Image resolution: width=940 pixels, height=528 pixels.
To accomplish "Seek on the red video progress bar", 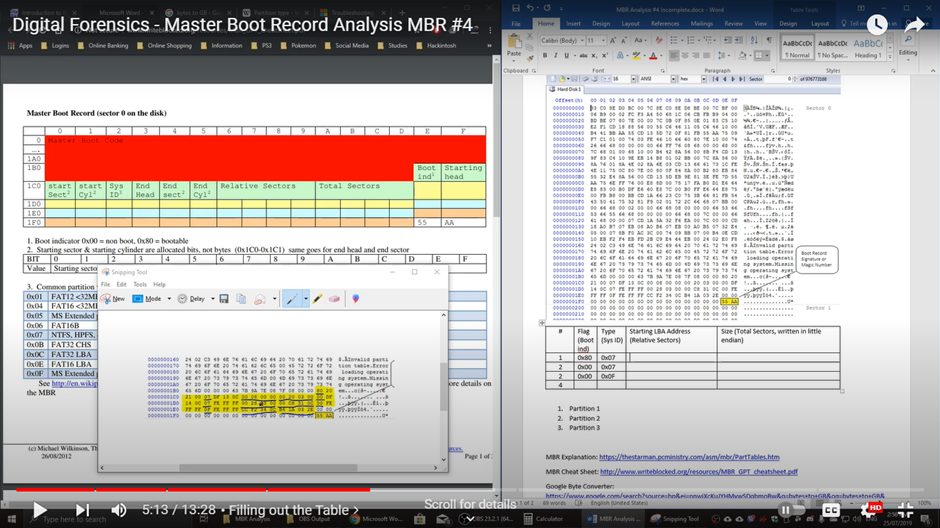I will coord(193,490).
